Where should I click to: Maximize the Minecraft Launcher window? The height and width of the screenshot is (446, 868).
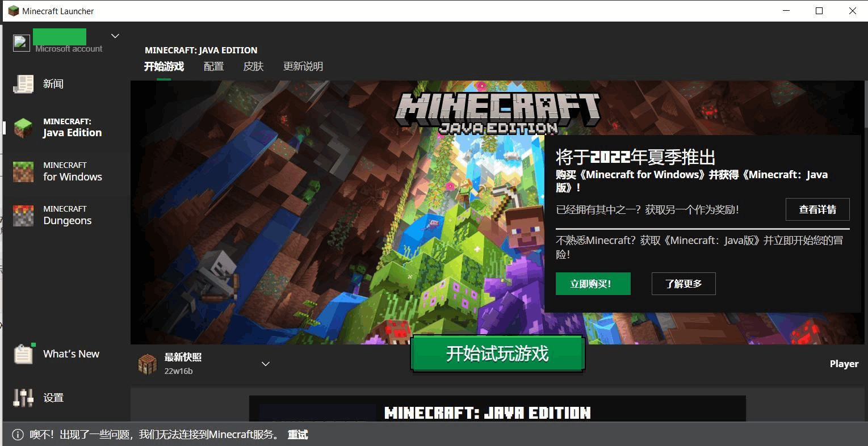pyautogui.click(x=819, y=11)
